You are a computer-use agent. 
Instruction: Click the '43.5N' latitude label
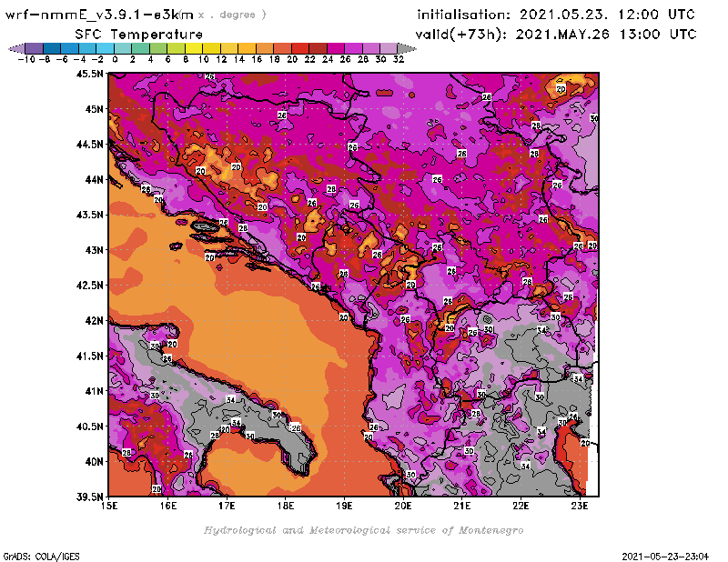click(89, 215)
